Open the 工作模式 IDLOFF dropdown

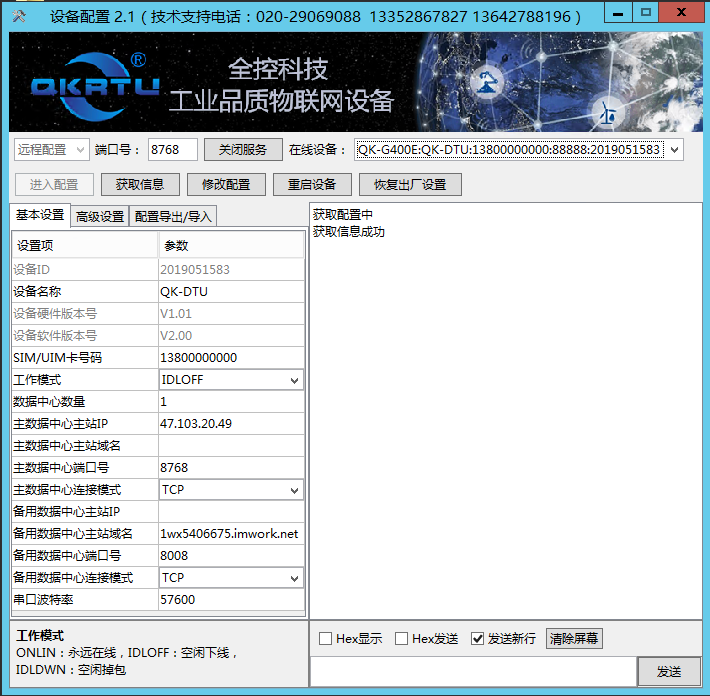click(231, 380)
